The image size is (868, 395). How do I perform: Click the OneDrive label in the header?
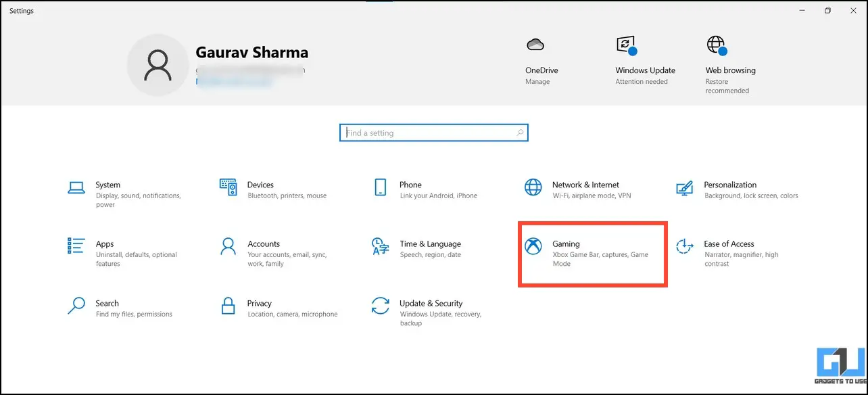[541, 70]
